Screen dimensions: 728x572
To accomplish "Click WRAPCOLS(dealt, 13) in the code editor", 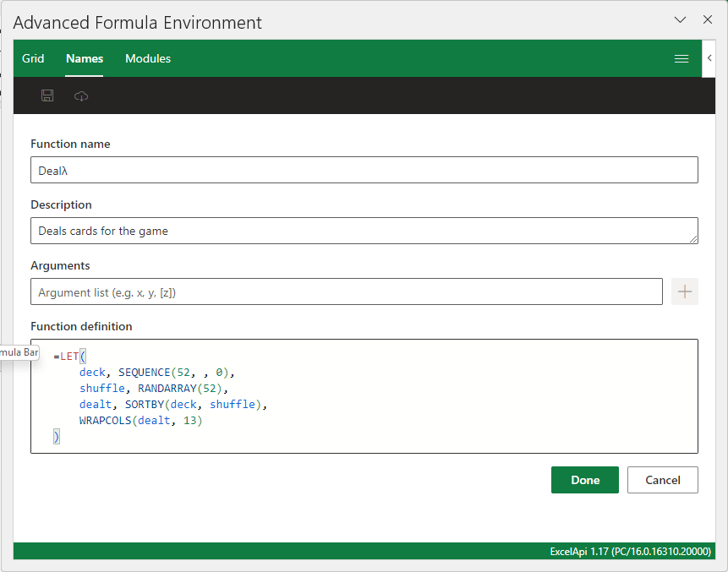I will point(140,420).
